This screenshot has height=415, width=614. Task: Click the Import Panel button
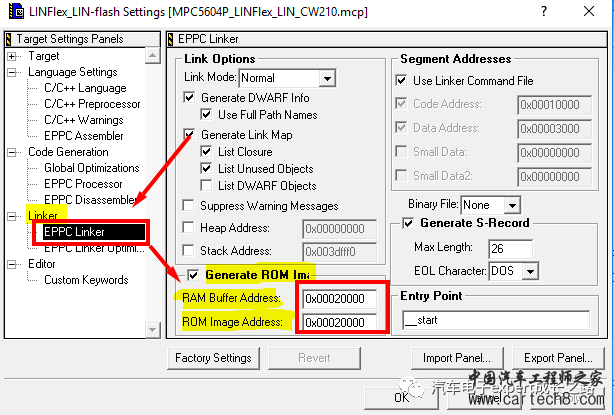coord(457,358)
